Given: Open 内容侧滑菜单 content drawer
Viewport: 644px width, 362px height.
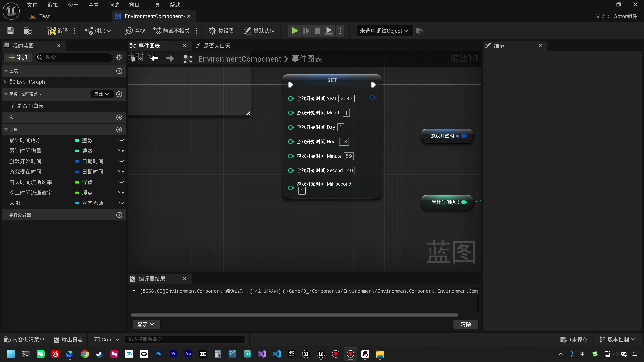Looking at the screenshot, I should (x=24, y=340).
